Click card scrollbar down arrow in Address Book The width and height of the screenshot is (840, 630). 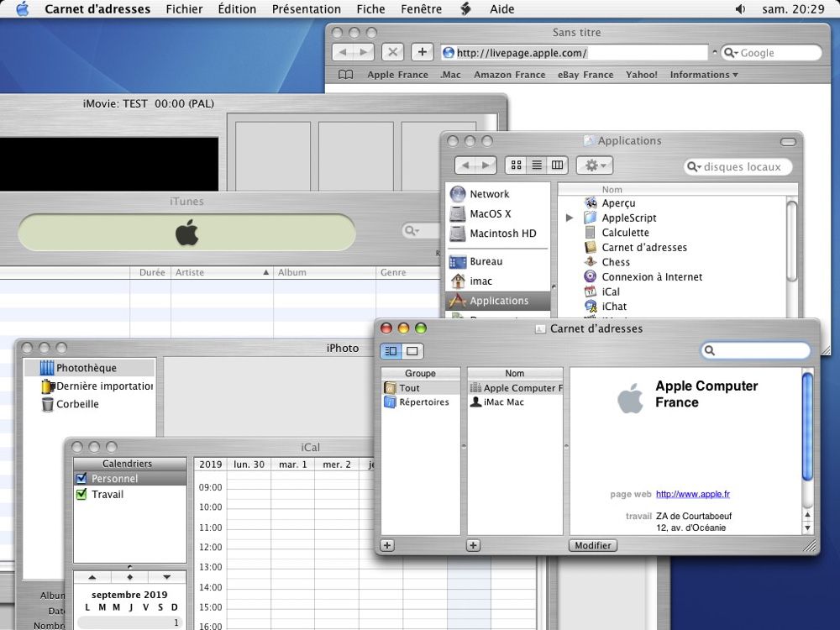(x=807, y=528)
